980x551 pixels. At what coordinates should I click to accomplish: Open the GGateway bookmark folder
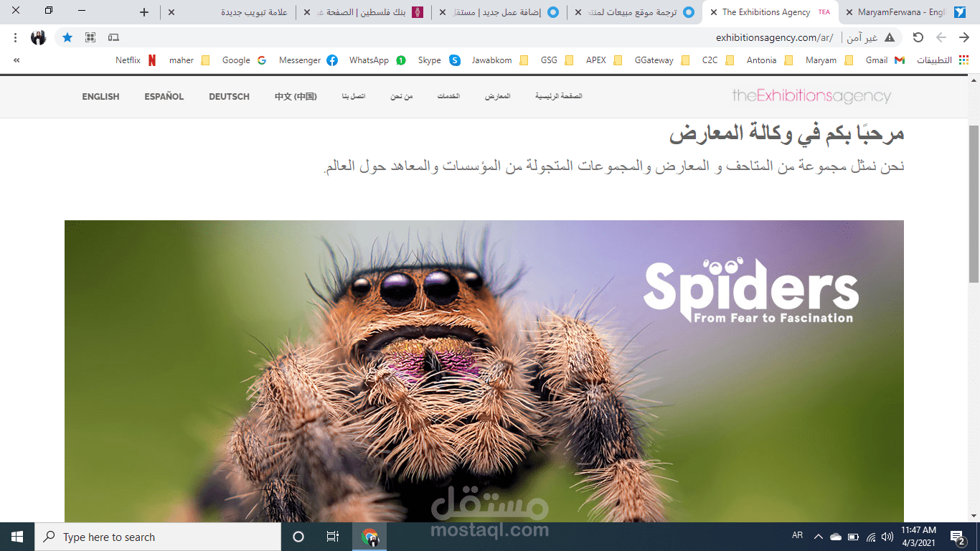661,60
